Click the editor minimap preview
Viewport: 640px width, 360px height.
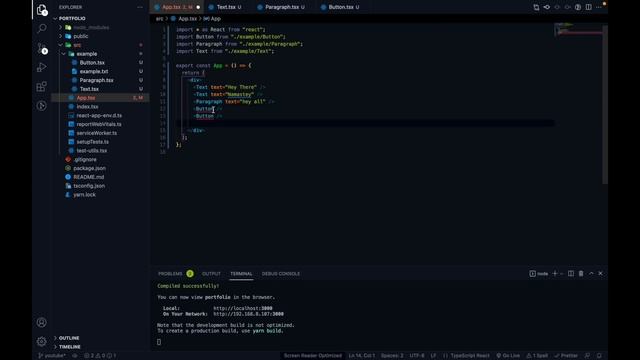pos(578,31)
